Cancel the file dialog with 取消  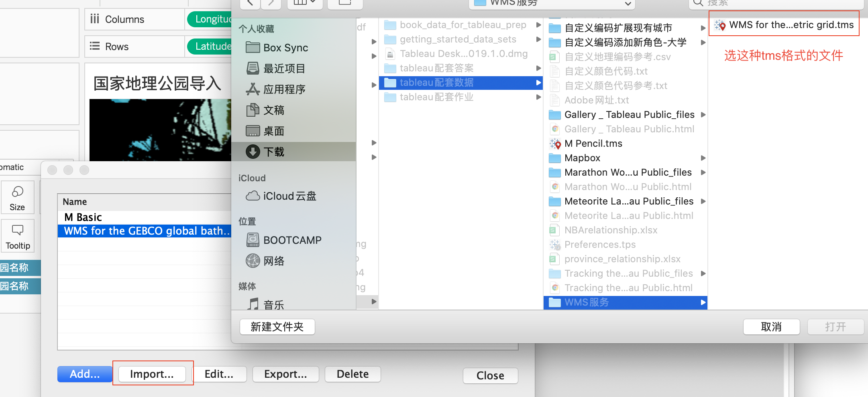click(x=771, y=327)
